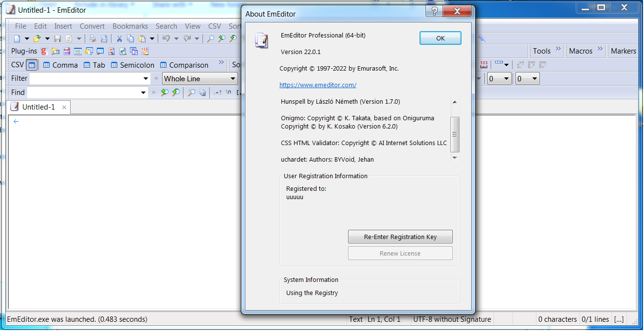Screen dimensions: 644x333
Task: Click the red 'g' plug-in icon
Action: (x=44, y=51)
